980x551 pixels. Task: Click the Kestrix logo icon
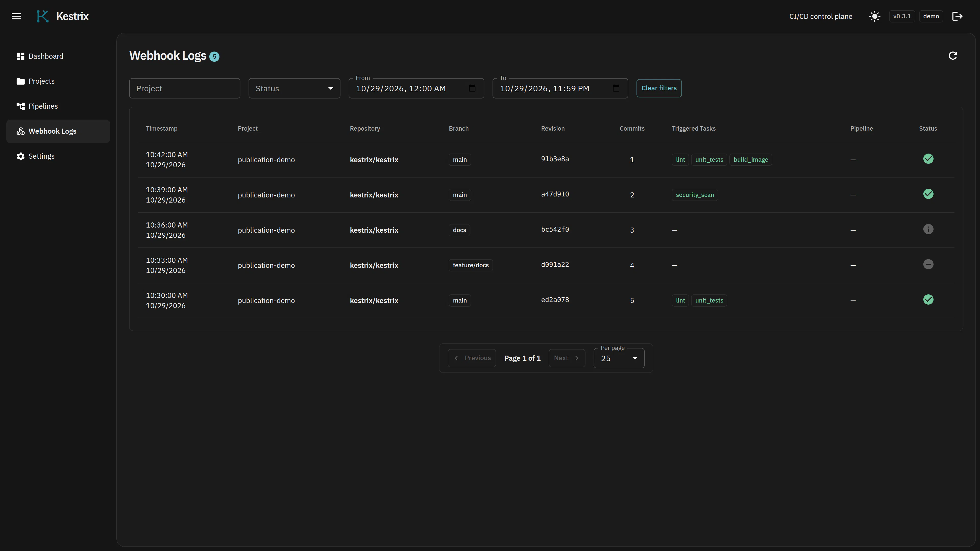tap(43, 16)
